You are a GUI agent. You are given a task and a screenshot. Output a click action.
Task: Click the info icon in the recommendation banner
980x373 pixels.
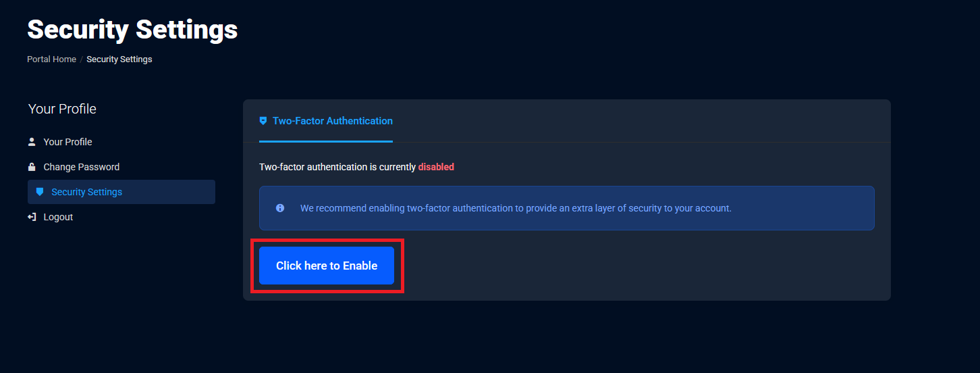pyautogui.click(x=280, y=208)
